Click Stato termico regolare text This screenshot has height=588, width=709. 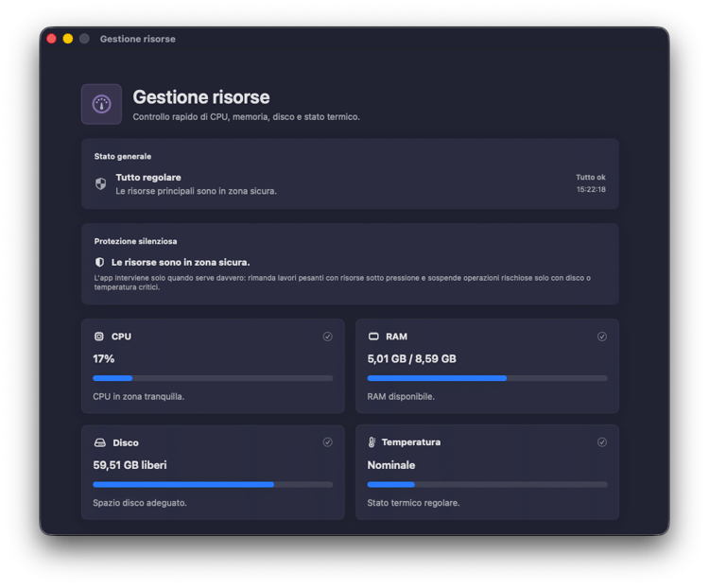pos(413,503)
